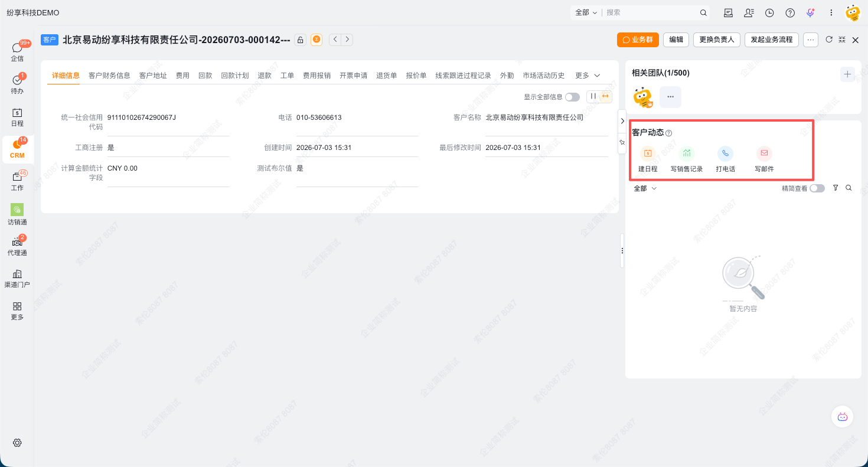Select the two-column layout toggle
This screenshot has height=467, width=868.
click(x=593, y=97)
